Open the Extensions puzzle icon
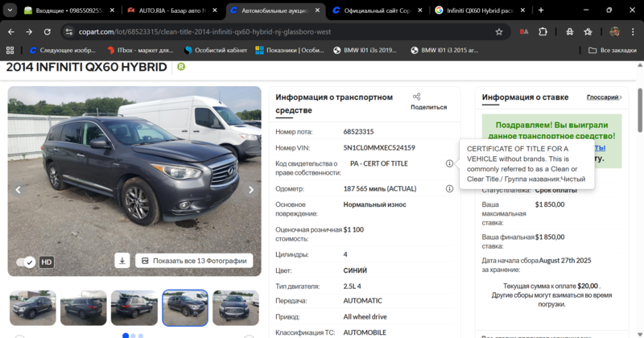The height and width of the screenshot is (338, 644). click(543, 31)
